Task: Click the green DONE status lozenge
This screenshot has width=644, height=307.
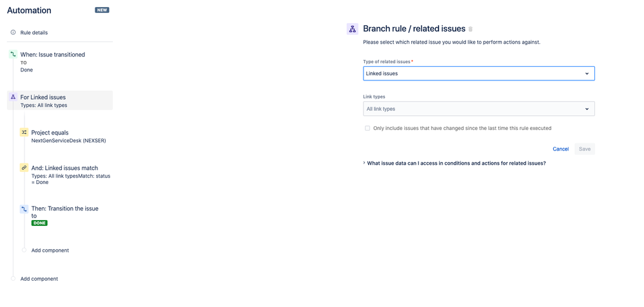Action: click(x=39, y=223)
